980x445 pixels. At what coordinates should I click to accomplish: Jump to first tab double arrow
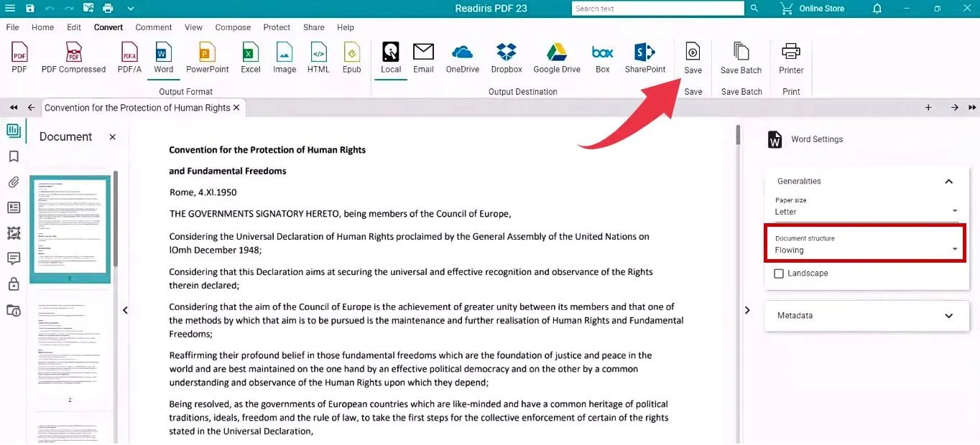click(13, 108)
